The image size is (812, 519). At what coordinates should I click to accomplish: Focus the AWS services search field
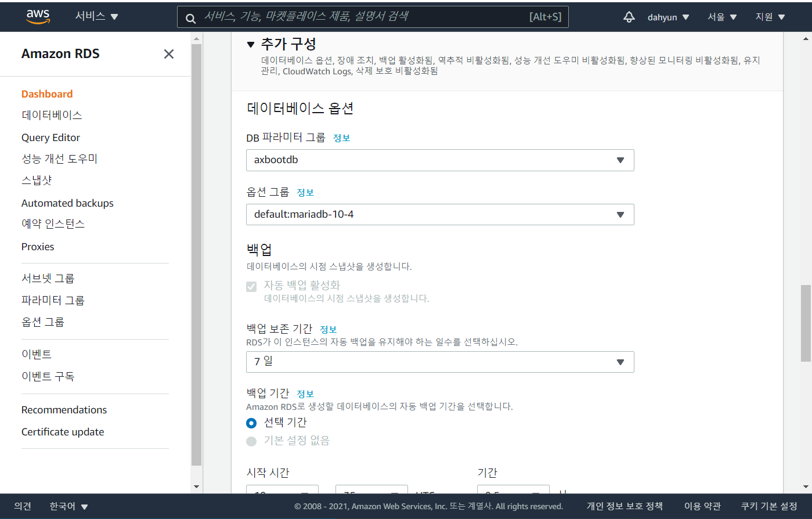[373, 17]
